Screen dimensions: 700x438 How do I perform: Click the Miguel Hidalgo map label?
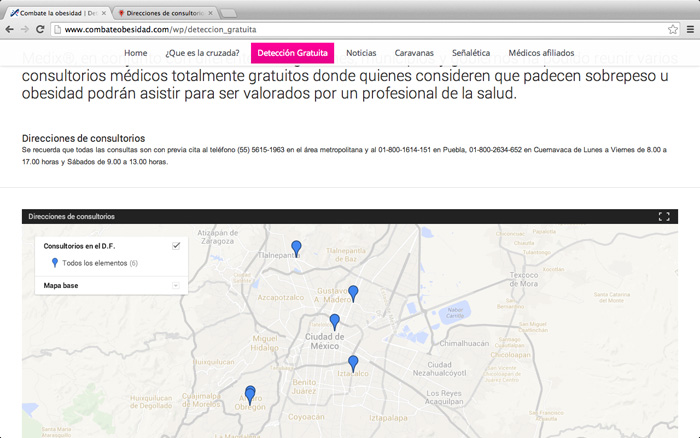[x=264, y=343]
